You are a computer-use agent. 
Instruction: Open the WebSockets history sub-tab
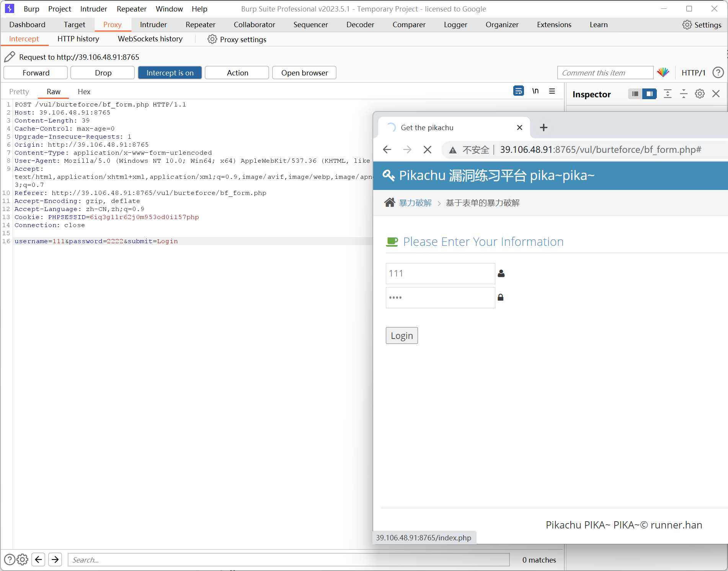[x=150, y=39]
